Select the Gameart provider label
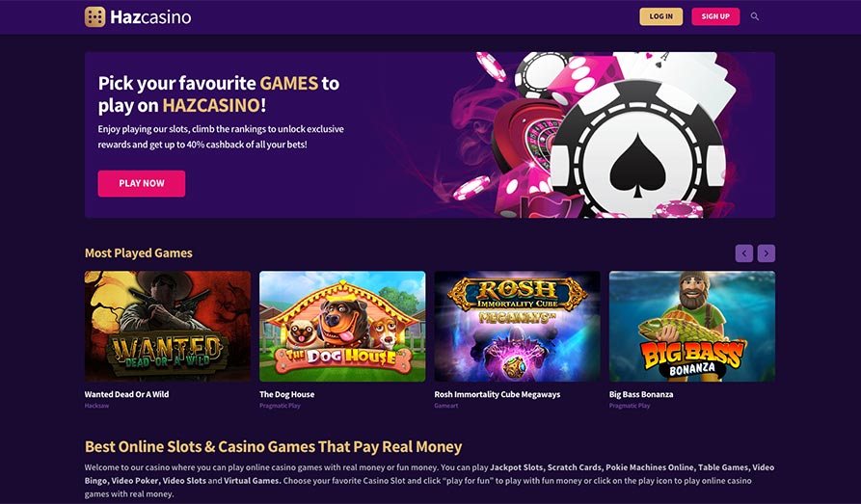This screenshot has height=504, width=861. click(x=448, y=406)
